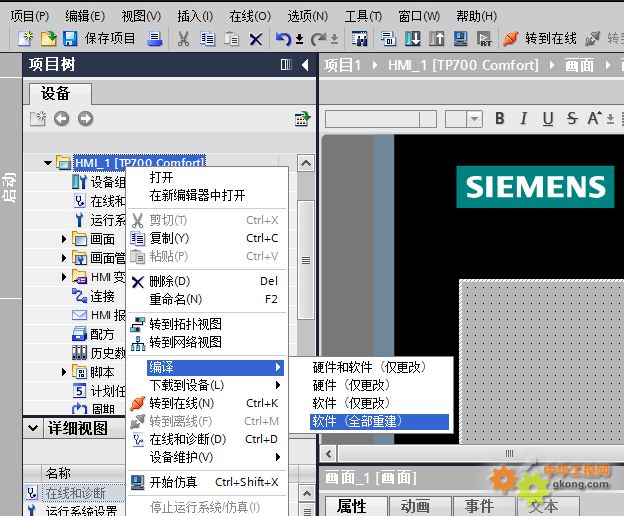Click the Redo arrow icon
The height and width of the screenshot is (516, 624).
[x=318, y=39]
